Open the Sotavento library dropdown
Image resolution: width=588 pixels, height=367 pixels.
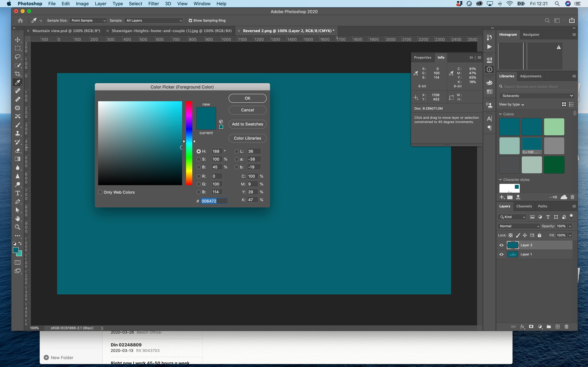click(536, 96)
